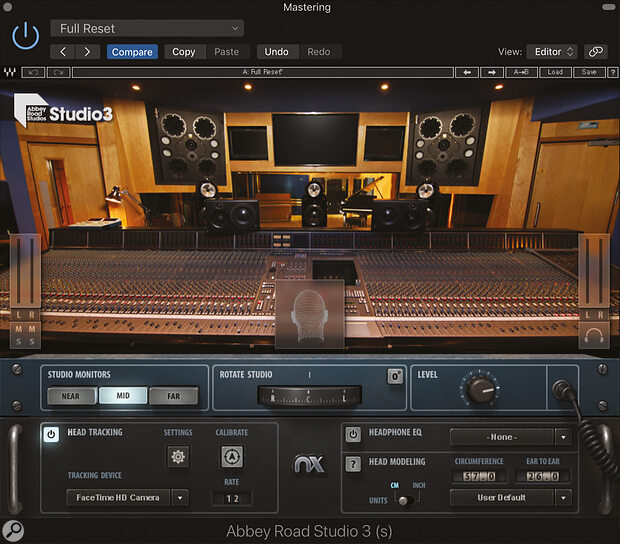
Task: Click the Waves logo icon
Action: pos(9,72)
